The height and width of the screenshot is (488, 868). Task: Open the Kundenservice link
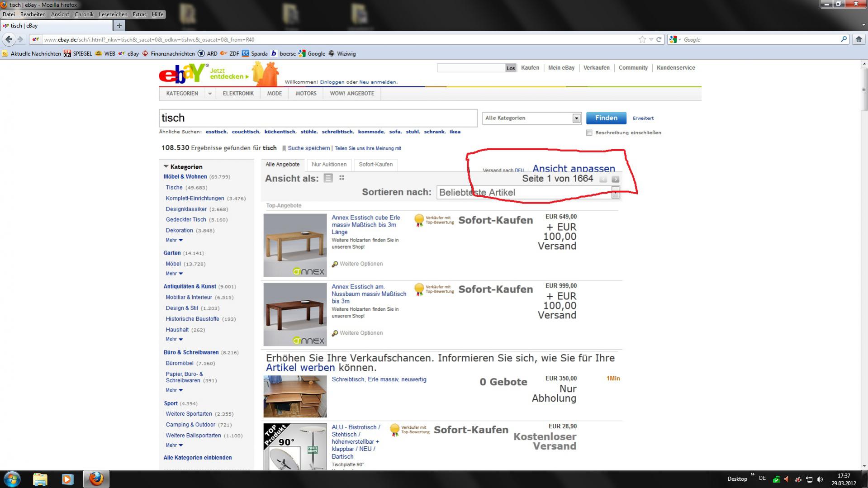pyautogui.click(x=676, y=68)
